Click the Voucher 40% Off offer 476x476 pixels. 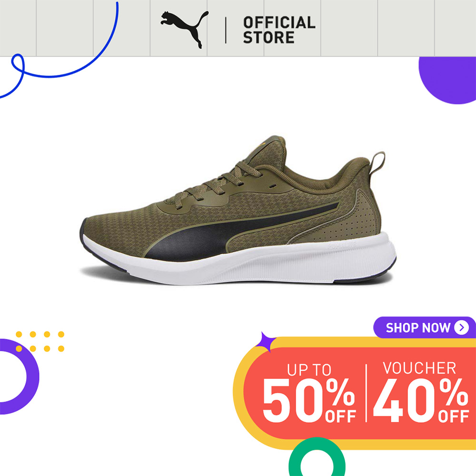[x=420, y=392]
